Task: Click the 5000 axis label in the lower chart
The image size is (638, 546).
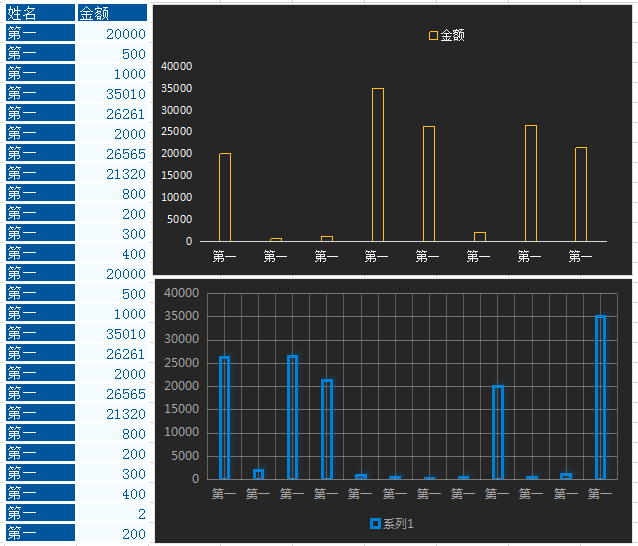Action: click(185, 456)
